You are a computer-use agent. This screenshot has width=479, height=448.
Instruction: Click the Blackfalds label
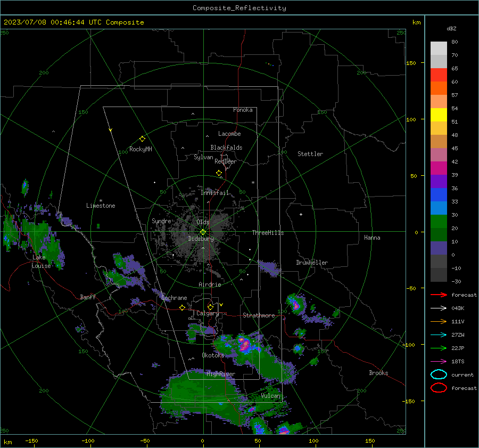226,148
